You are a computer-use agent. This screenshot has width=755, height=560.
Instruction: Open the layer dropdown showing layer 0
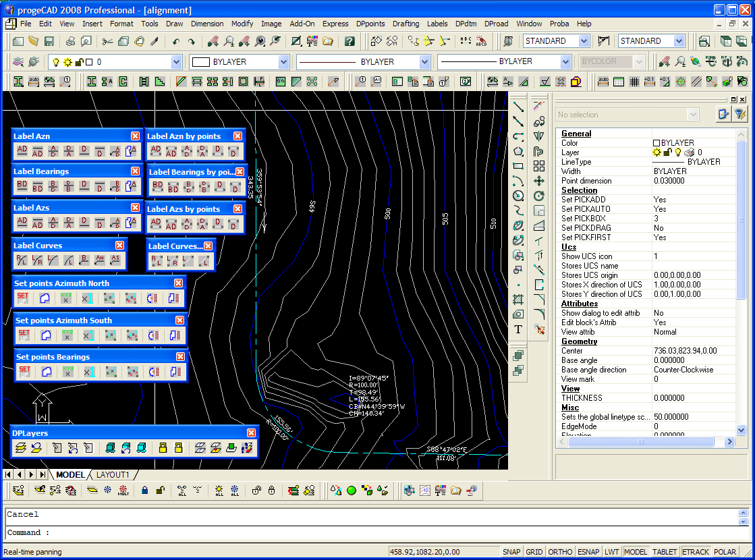pyautogui.click(x=176, y=62)
